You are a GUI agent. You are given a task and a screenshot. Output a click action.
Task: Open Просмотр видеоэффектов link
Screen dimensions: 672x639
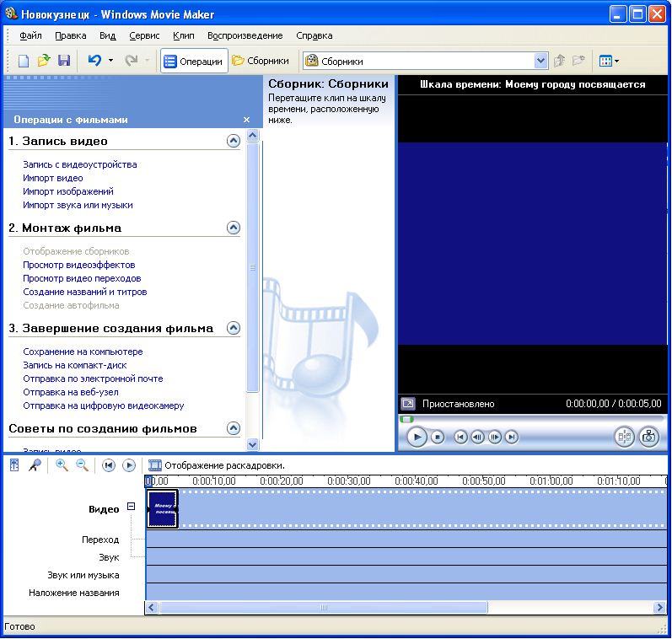click(x=79, y=265)
